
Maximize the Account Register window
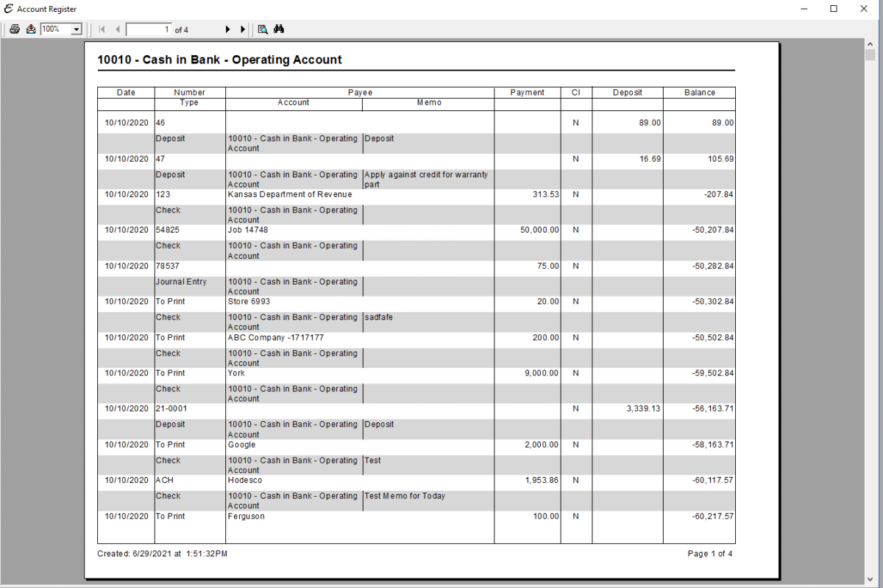coord(834,9)
